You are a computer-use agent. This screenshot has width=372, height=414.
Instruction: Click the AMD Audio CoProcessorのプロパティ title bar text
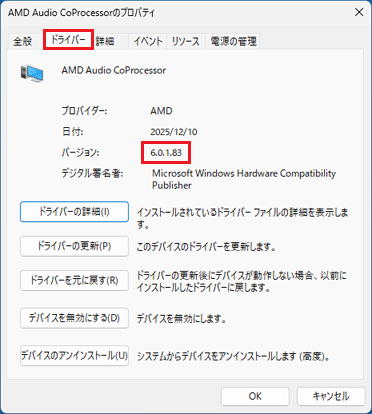pyautogui.click(x=81, y=13)
